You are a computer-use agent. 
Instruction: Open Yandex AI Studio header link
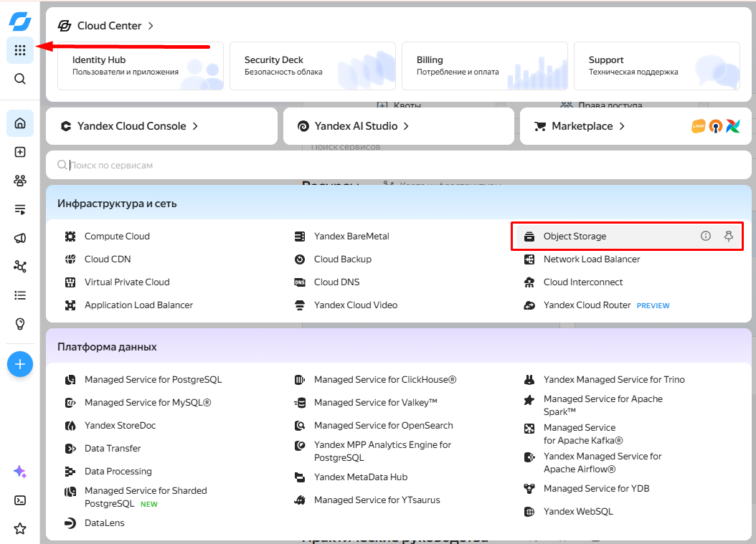pos(353,126)
